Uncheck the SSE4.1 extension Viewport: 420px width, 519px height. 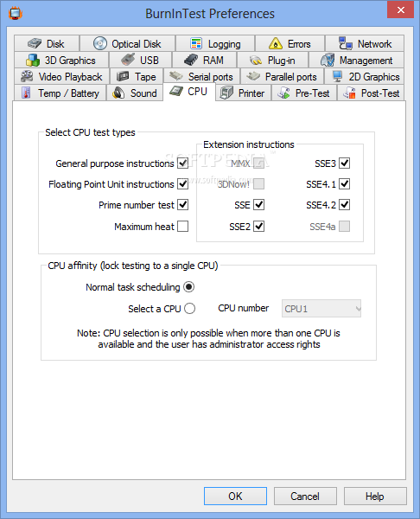click(345, 183)
